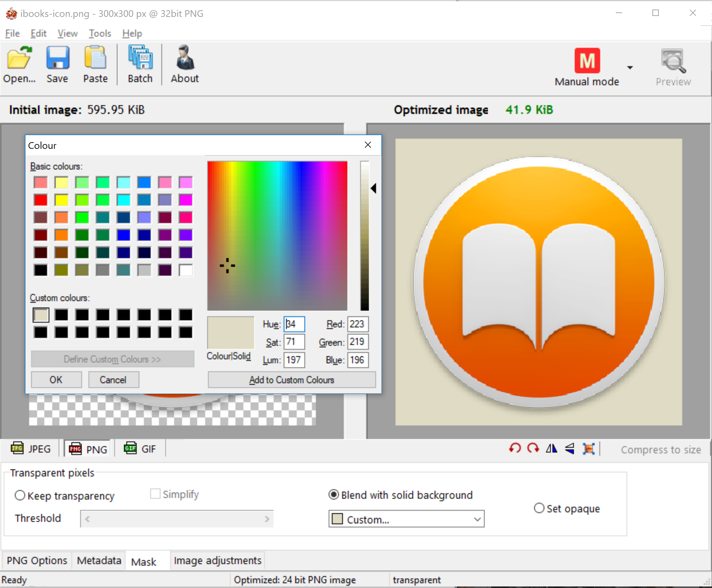Rotate image counter-clockwise with red arrow icon
712x588 pixels.
[514, 448]
